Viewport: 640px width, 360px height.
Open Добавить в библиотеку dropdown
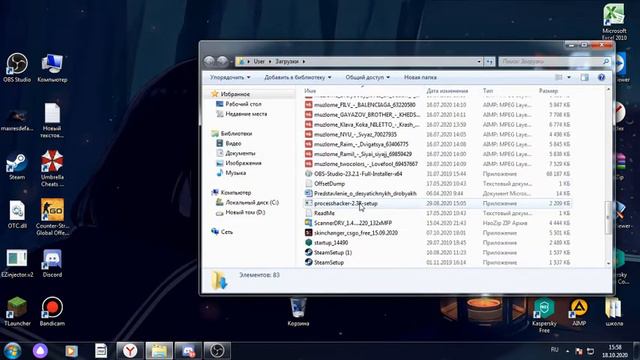pyautogui.click(x=298, y=77)
